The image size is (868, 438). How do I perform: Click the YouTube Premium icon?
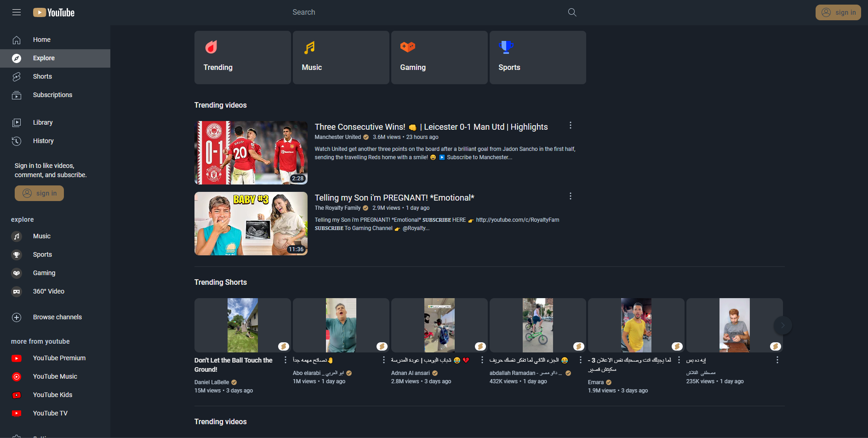pyautogui.click(x=17, y=358)
